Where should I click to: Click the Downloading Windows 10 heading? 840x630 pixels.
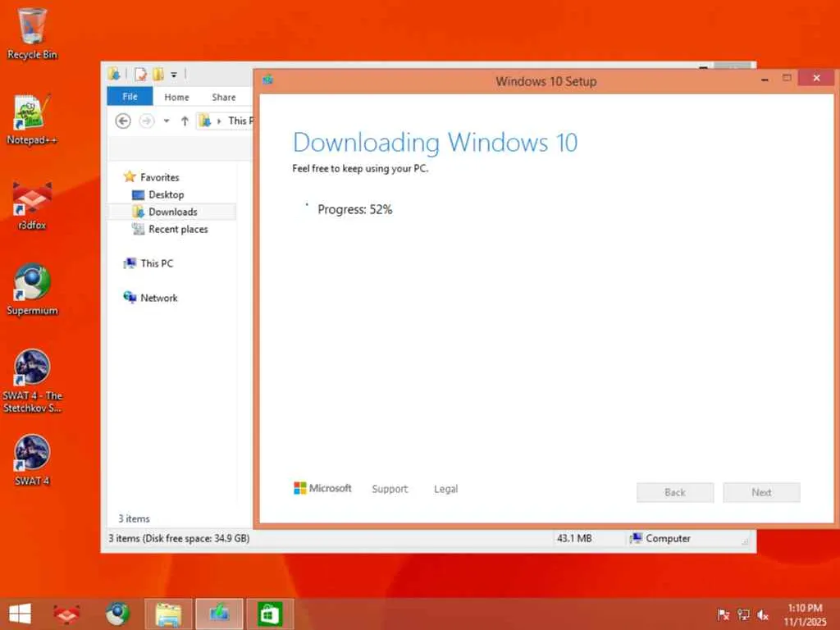click(x=435, y=143)
